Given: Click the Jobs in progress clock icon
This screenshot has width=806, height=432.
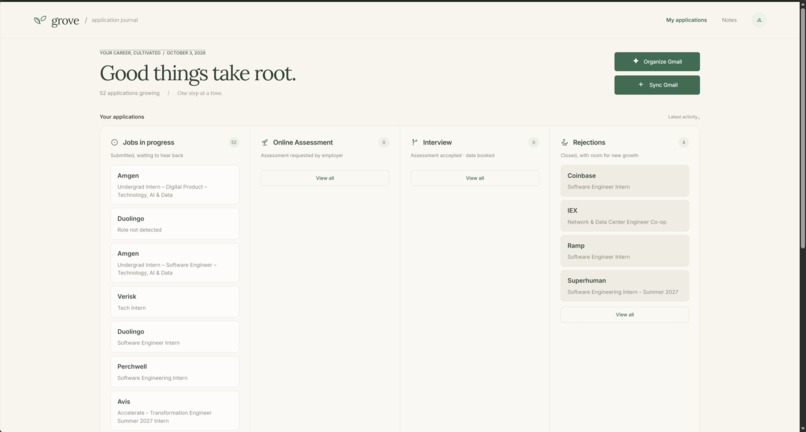Looking at the screenshot, I should point(115,142).
